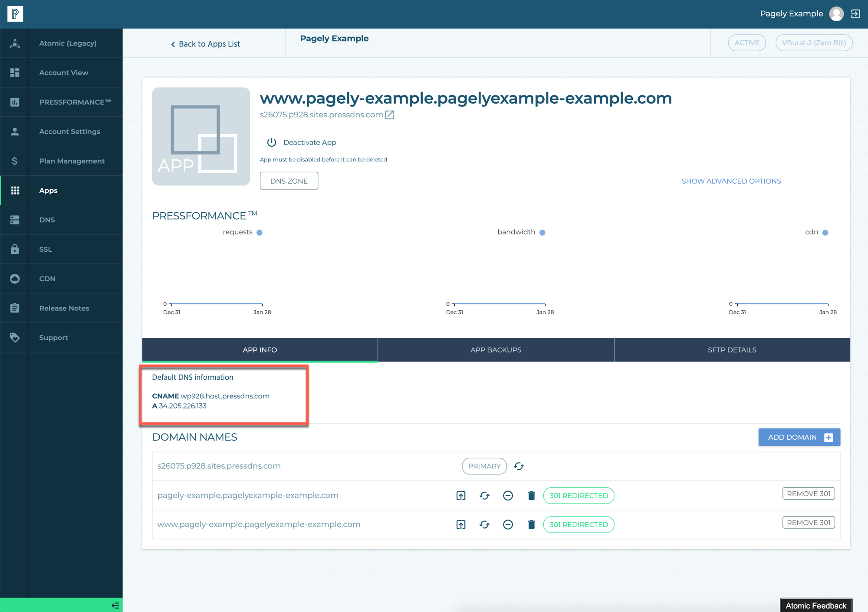Click Atomic (Legacy) sidebar icon

point(15,43)
